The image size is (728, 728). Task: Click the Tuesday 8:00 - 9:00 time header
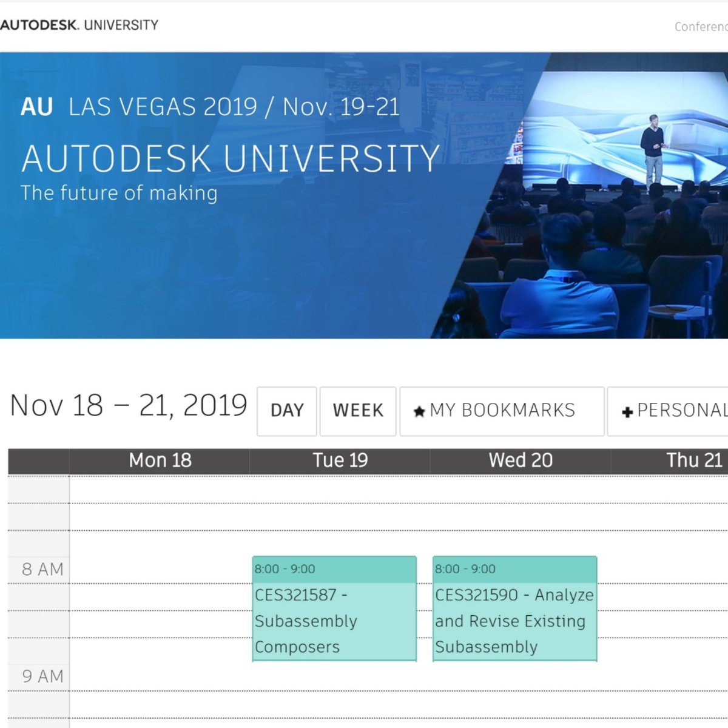334,569
